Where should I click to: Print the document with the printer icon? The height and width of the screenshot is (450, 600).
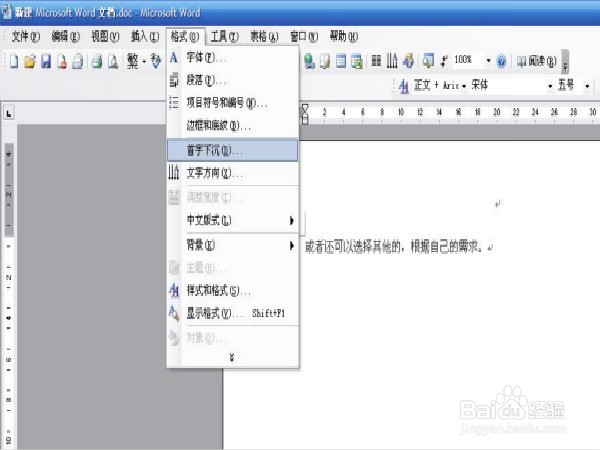coord(97,61)
